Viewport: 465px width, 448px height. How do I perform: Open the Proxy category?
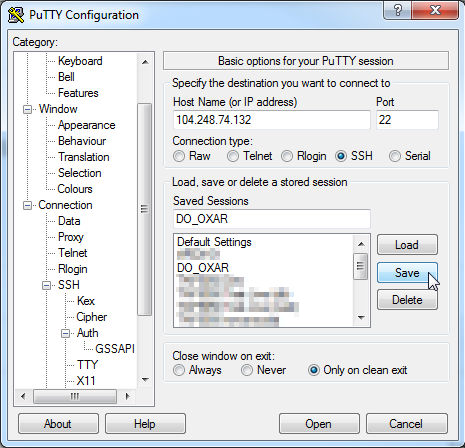click(70, 237)
